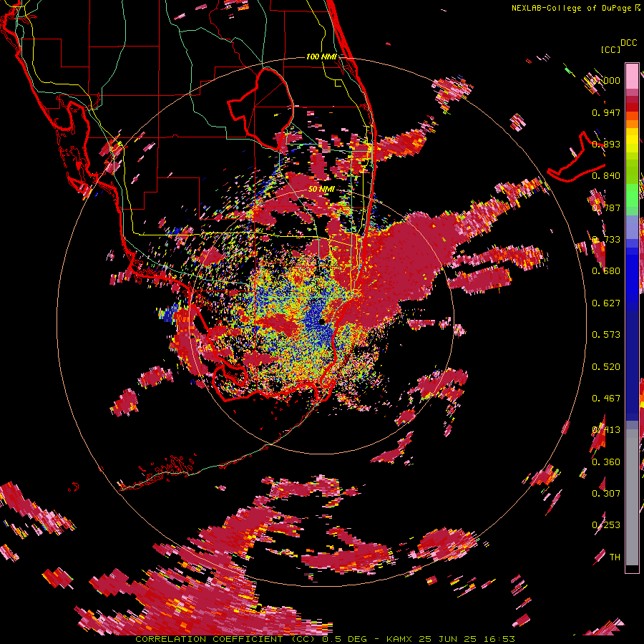Click the KAMX station identifier

(x=400, y=639)
